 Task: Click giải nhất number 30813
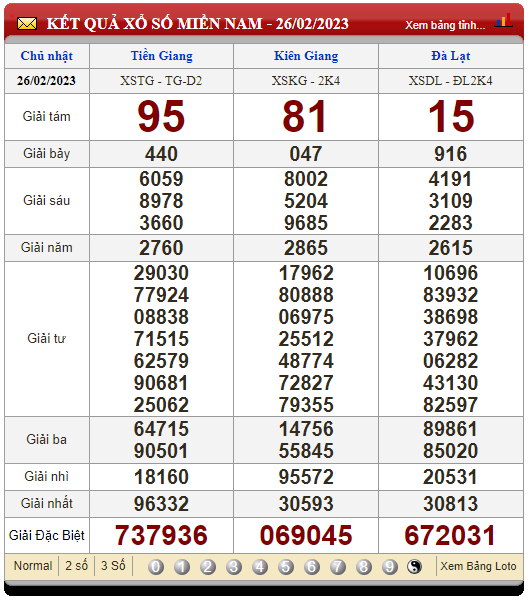pos(450,504)
